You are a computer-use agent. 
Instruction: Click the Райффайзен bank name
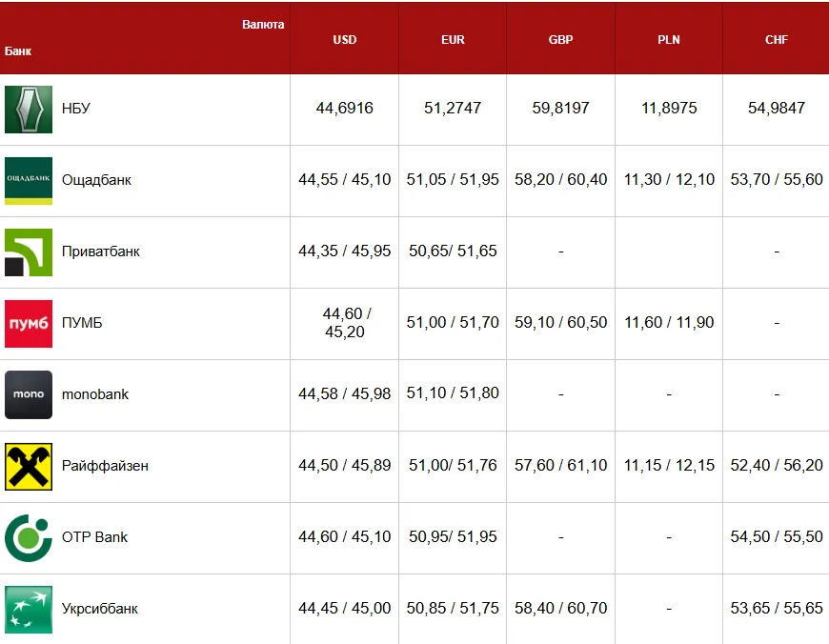coord(105,466)
